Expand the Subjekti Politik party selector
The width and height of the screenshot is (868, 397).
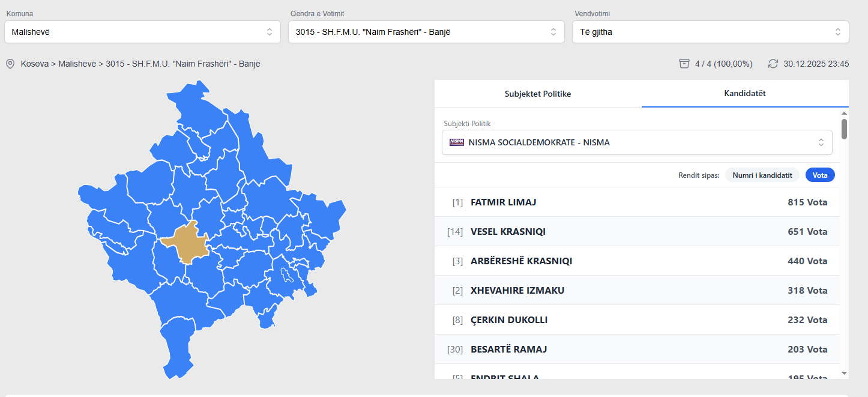[x=637, y=142]
